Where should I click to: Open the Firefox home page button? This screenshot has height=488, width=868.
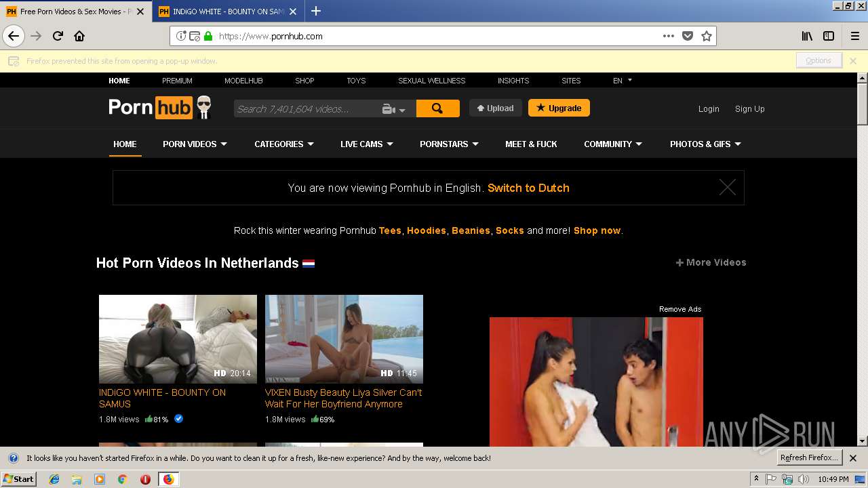click(x=79, y=36)
